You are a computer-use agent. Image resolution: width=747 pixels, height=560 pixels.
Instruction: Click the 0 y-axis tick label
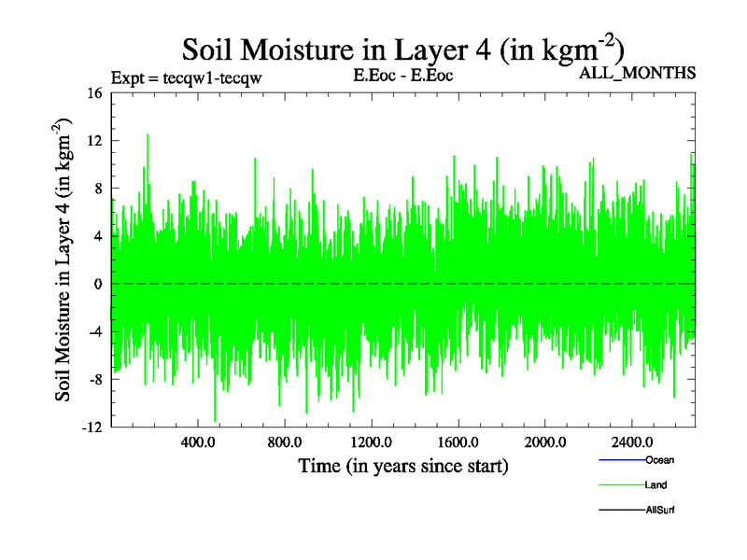pyautogui.click(x=97, y=284)
